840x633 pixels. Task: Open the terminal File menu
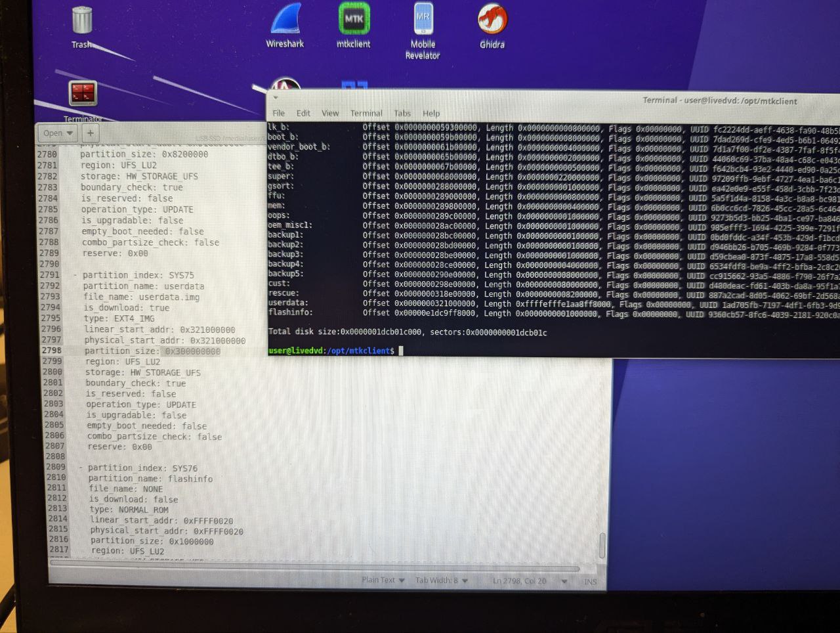(x=279, y=113)
